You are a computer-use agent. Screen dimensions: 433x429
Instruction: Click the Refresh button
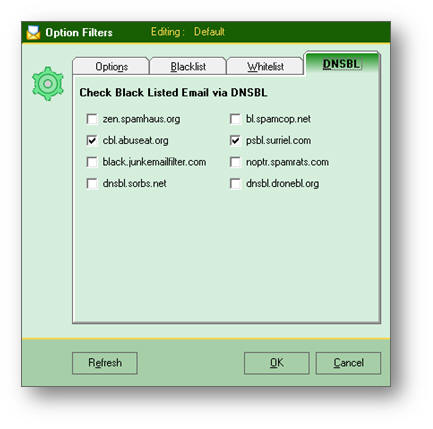coord(105,363)
